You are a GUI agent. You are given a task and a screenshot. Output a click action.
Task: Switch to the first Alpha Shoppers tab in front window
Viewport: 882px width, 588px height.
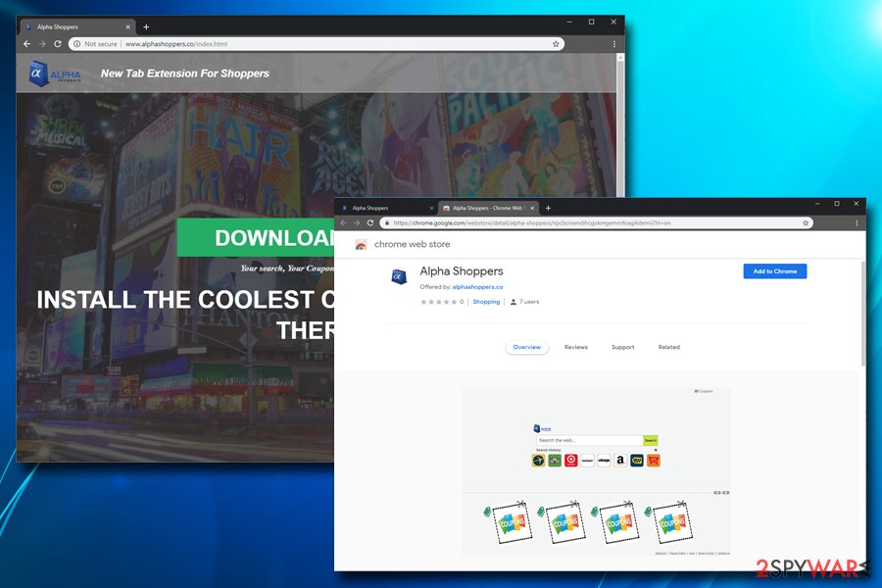(387, 208)
